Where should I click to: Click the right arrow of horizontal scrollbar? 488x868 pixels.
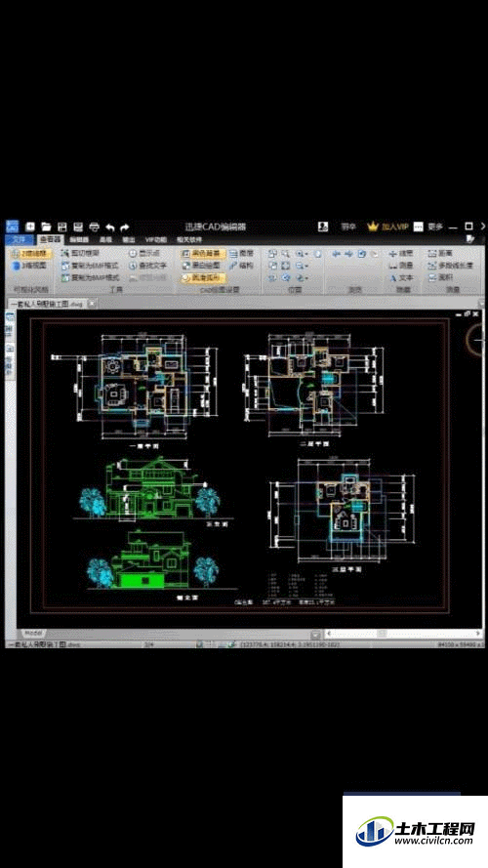point(478,634)
